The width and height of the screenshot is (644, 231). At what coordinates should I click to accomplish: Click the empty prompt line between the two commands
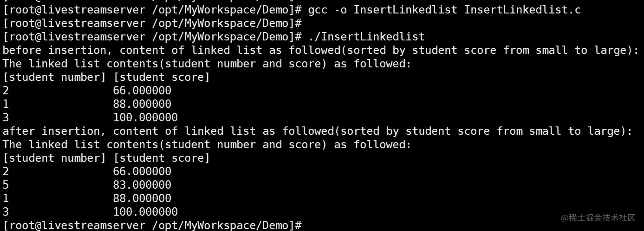pyautogui.click(x=152, y=23)
